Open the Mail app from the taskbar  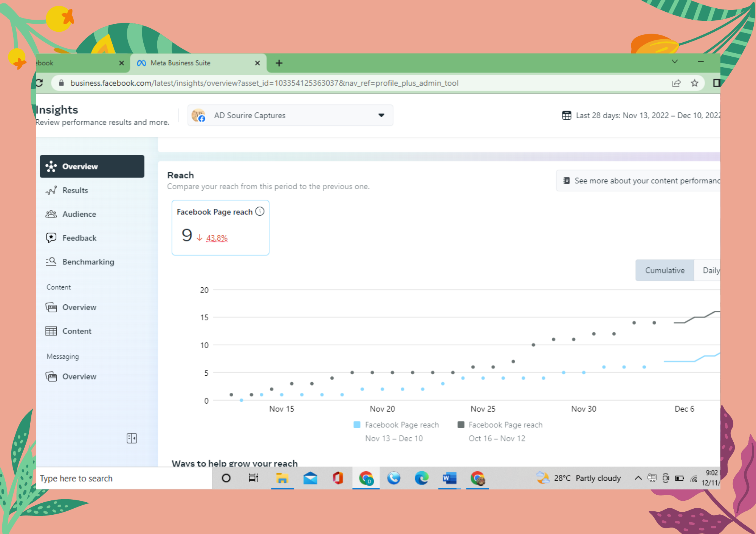click(310, 478)
